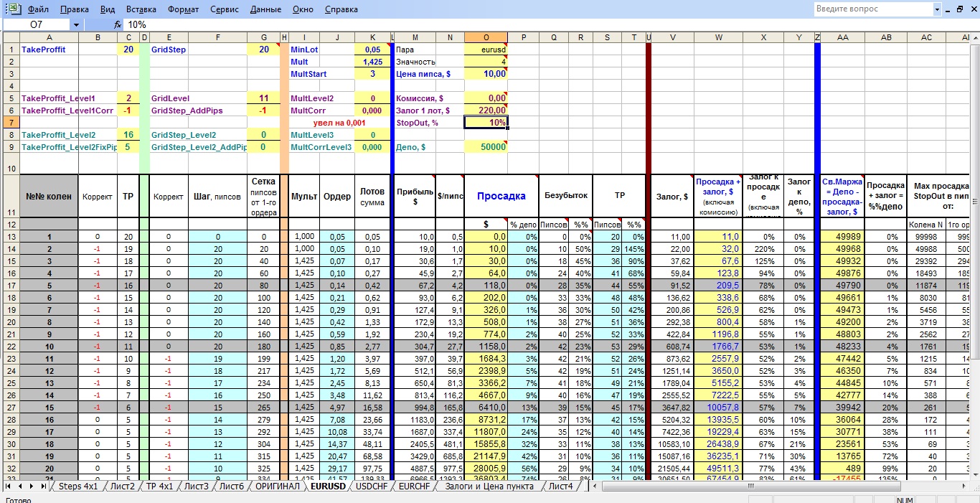Open the Вид menu
This screenshot has height=503, width=980.
coord(108,9)
